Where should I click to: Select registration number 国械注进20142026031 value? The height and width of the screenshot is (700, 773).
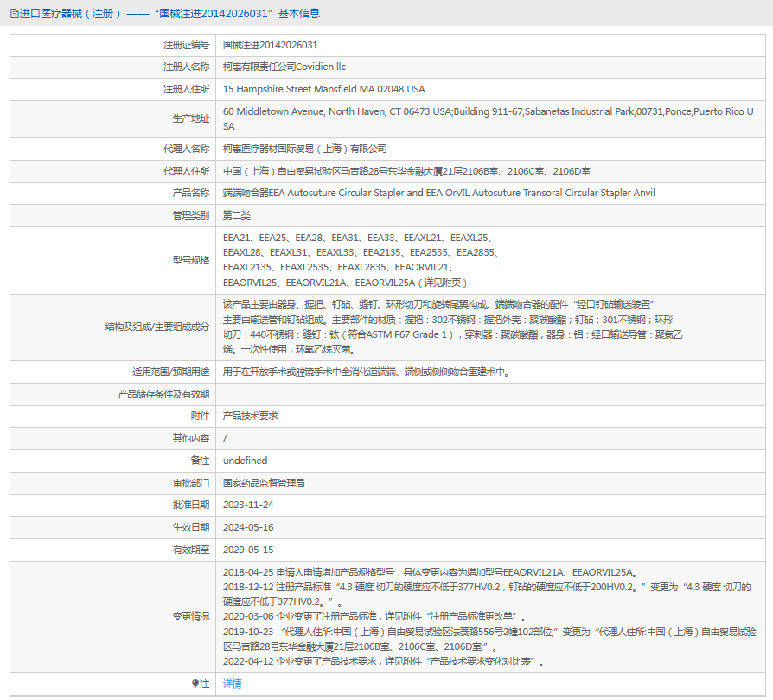click(x=270, y=45)
